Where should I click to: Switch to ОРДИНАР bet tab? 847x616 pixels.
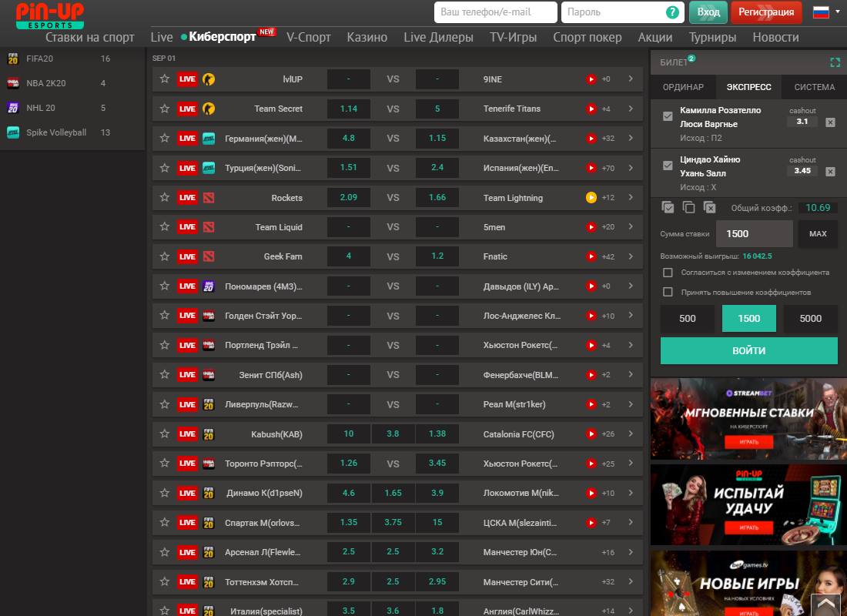click(683, 87)
